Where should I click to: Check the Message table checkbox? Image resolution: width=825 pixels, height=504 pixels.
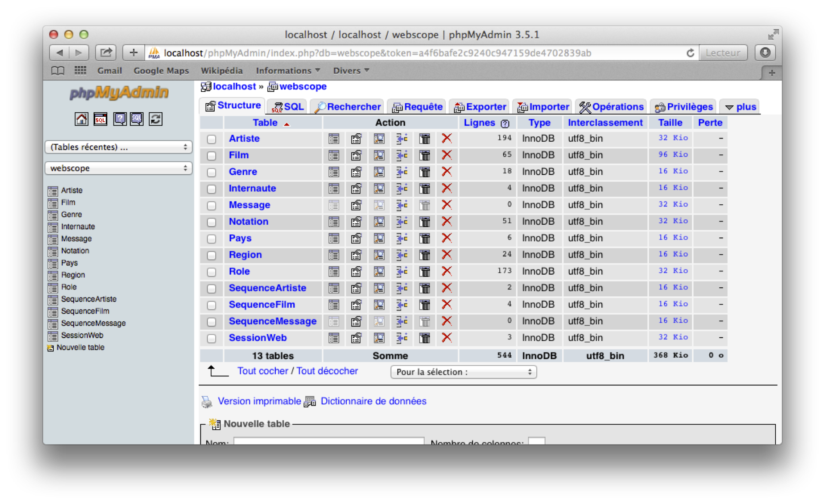tap(211, 205)
